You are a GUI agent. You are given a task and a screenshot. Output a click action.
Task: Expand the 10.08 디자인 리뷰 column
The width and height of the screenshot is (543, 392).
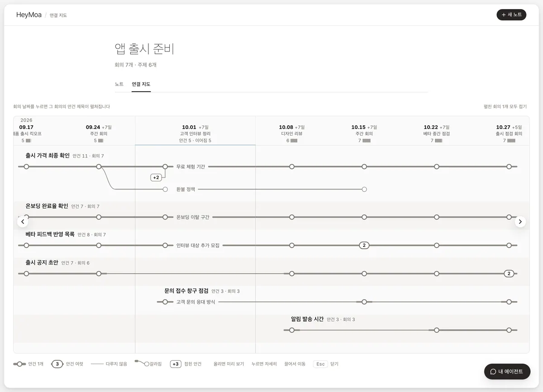[x=292, y=134]
